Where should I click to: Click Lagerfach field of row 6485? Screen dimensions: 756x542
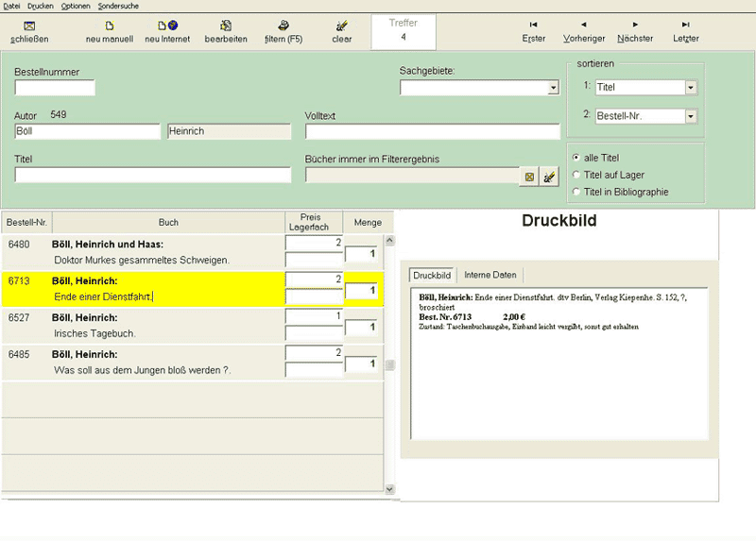point(314,369)
